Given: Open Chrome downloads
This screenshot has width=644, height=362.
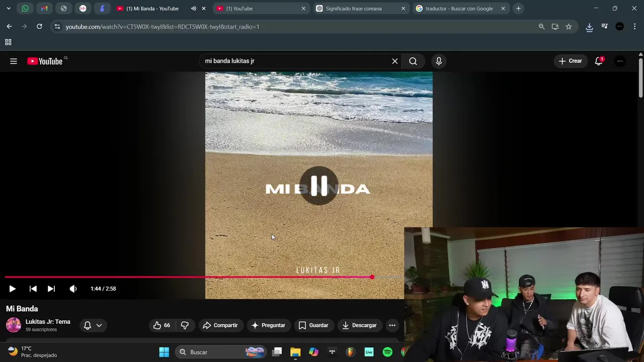Looking at the screenshot, I should click(589, 27).
